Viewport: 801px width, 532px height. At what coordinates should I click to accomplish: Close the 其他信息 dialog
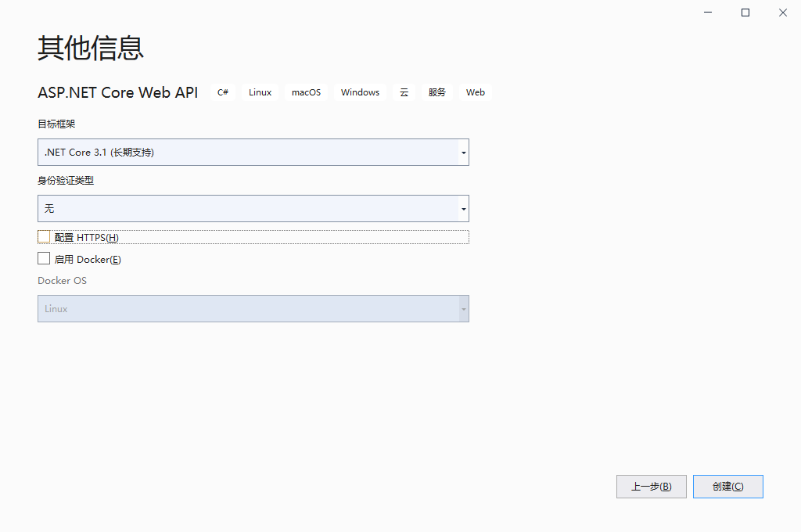tap(783, 13)
